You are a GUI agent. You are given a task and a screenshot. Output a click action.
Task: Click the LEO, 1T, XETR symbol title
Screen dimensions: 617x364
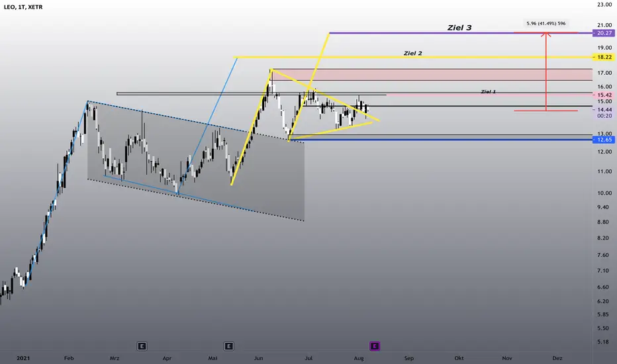point(23,7)
